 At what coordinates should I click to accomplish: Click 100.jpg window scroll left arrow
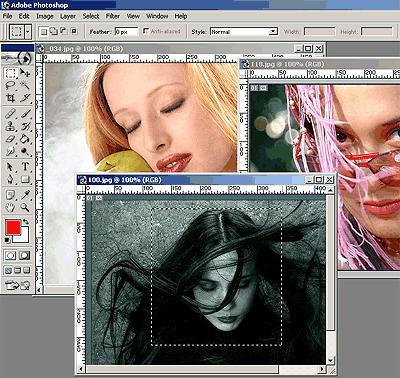tap(81, 369)
